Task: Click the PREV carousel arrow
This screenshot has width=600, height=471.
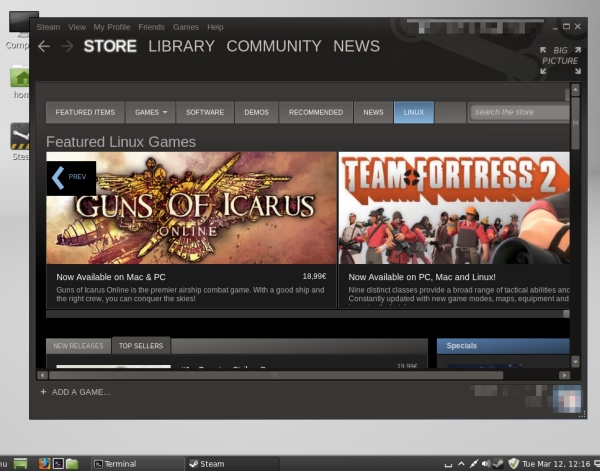Action: coord(71,178)
